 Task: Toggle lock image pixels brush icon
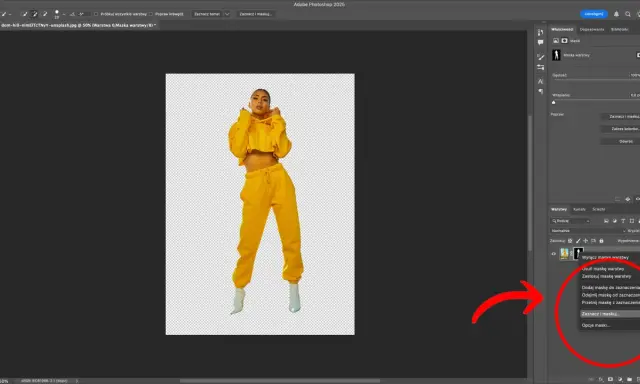pyautogui.click(x=578, y=241)
